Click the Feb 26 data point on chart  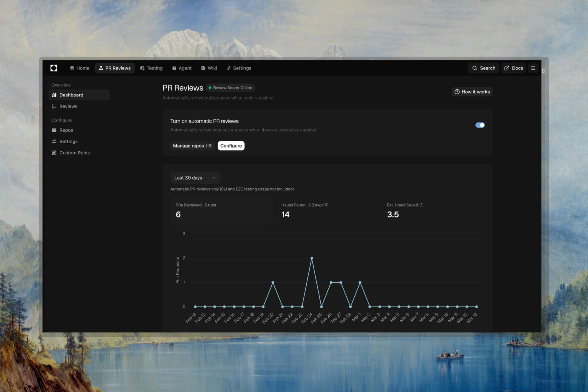tap(331, 282)
